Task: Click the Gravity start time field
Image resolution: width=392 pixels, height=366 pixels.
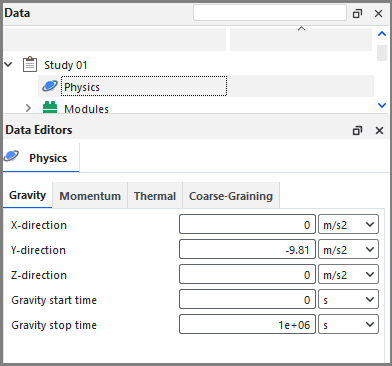Action: [x=247, y=299]
